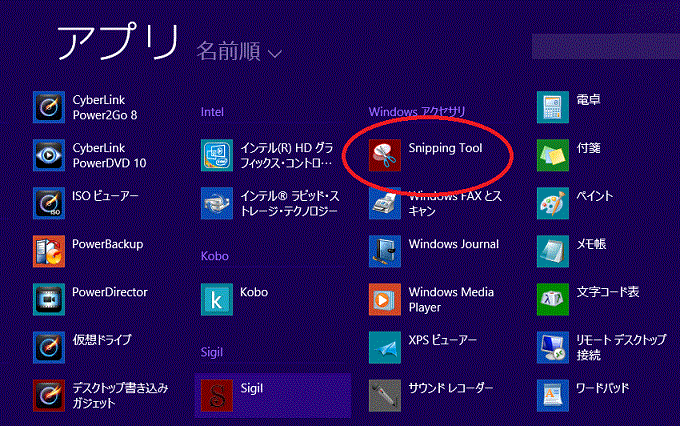Click in the search box
Screen dimensions: 680x426
pyautogui.click(x=606, y=46)
